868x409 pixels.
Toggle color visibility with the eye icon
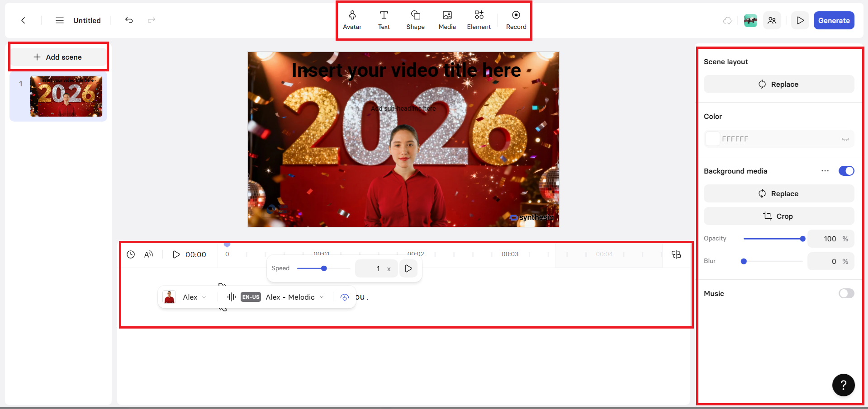pyautogui.click(x=845, y=139)
